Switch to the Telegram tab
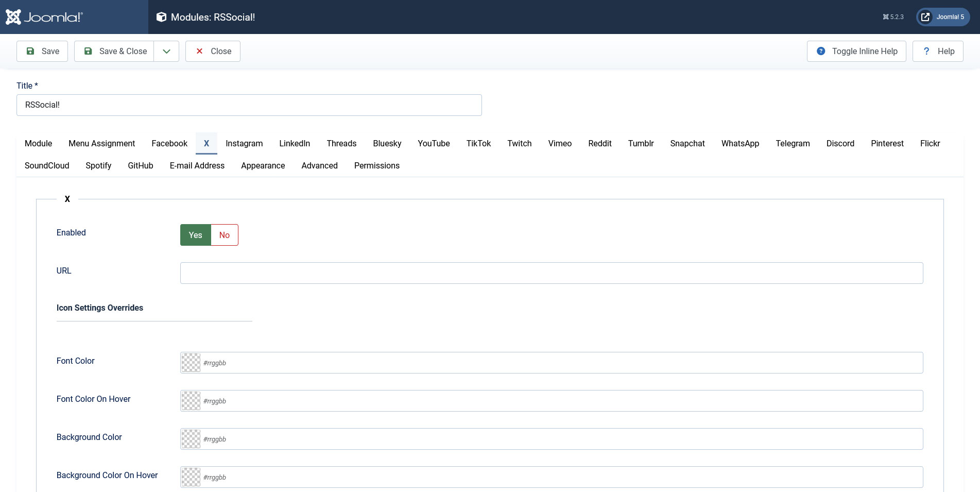 793,143
